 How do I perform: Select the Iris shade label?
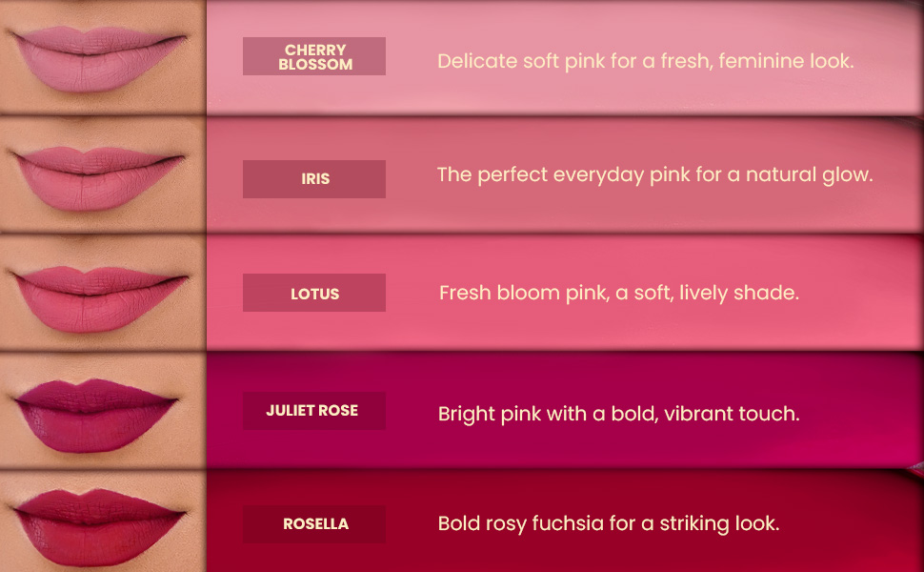click(314, 179)
